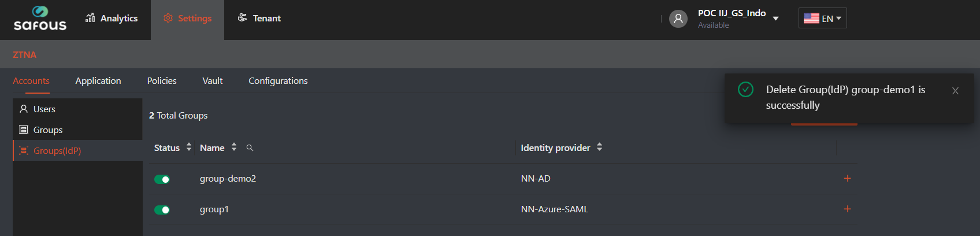The height and width of the screenshot is (236, 980).
Task: Expand the POC IIJ_GS_Indo account dropdown
Action: pyautogui.click(x=775, y=19)
